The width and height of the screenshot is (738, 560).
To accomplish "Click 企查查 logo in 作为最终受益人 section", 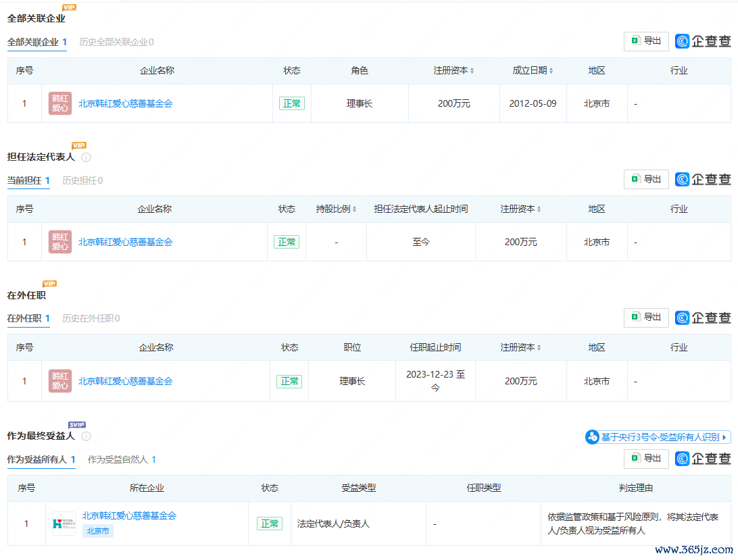I will (x=703, y=459).
